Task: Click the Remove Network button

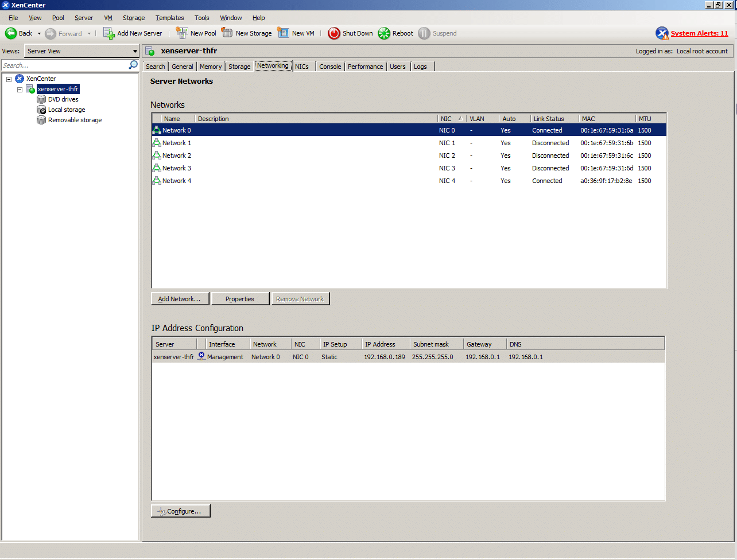Action: [301, 299]
